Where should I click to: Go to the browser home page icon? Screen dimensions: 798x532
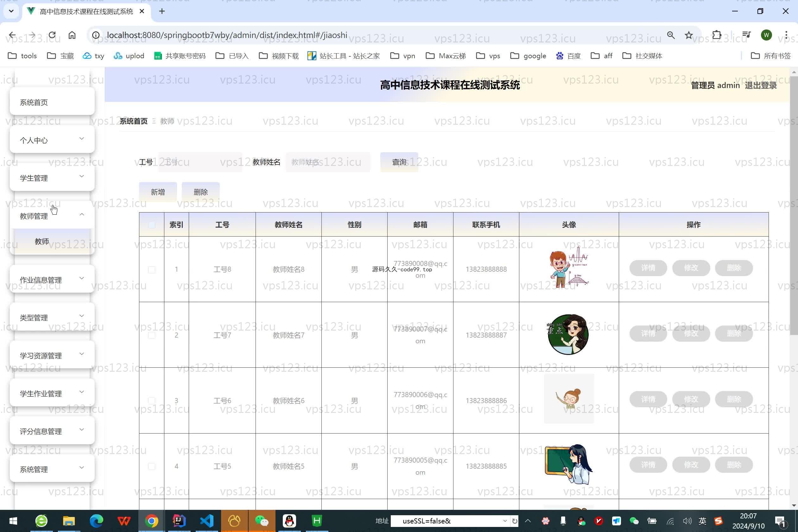tap(72, 35)
